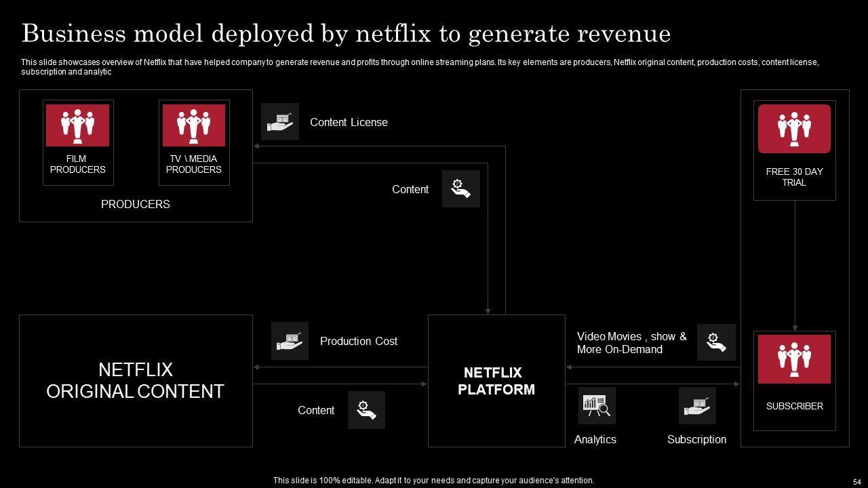This screenshot has height=488, width=868.
Task: Click the Film Producers people icon
Action: point(77,125)
